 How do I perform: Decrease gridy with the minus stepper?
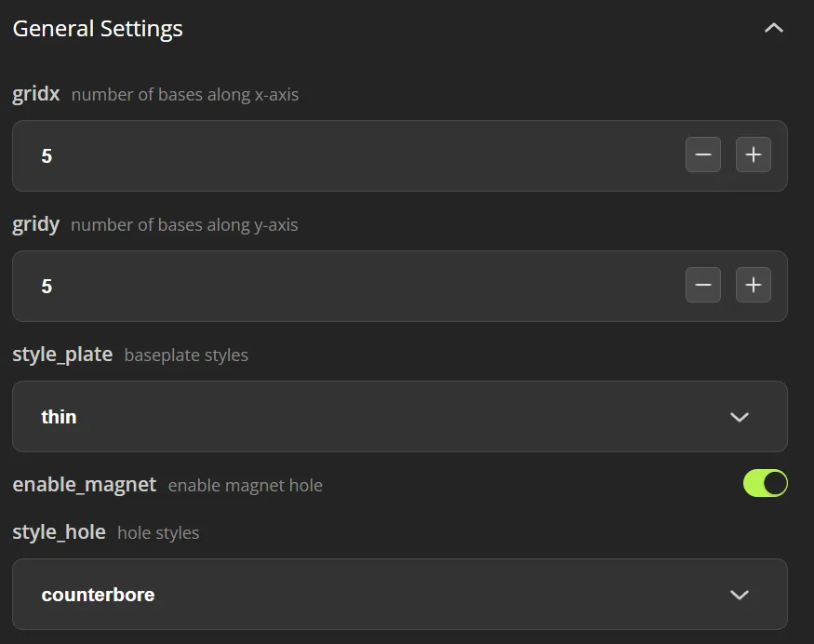(702, 285)
